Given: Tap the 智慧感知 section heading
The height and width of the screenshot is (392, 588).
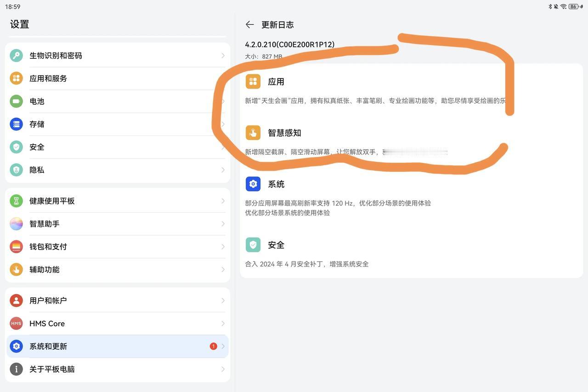Looking at the screenshot, I should click(284, 133).
